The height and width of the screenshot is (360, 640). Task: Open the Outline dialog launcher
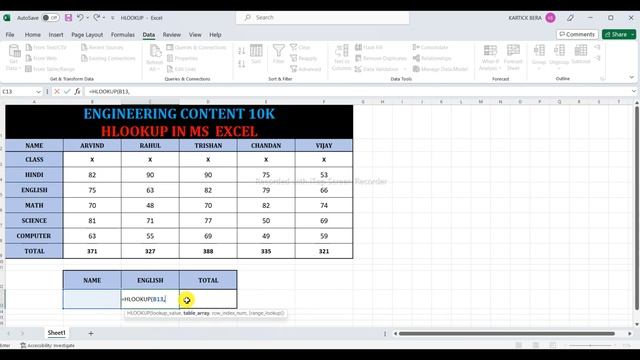pos(602,79)
